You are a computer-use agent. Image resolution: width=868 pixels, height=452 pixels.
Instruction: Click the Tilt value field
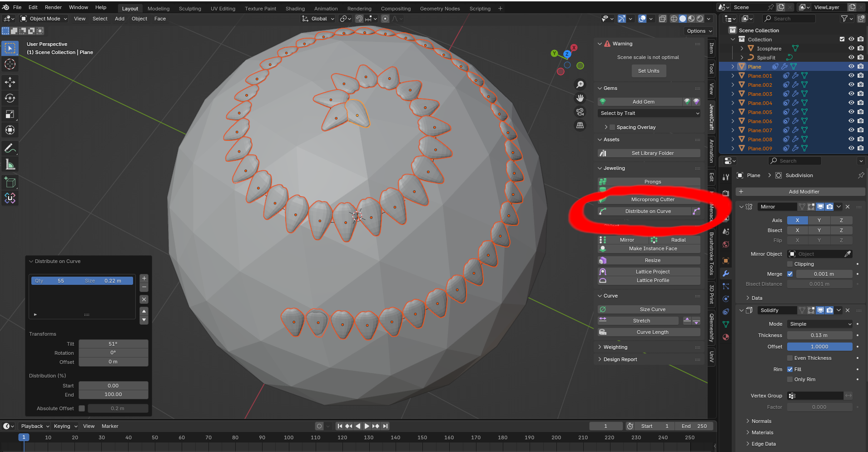(x=113, y=344)
